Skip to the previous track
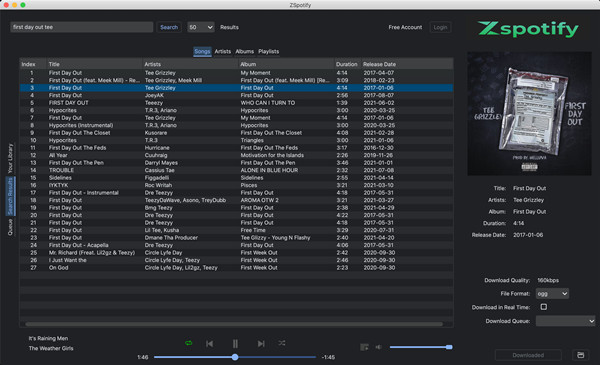 210,344
